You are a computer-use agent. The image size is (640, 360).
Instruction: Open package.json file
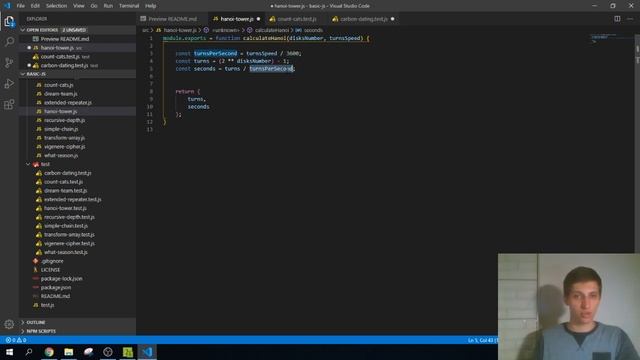(x=56, y=287)
